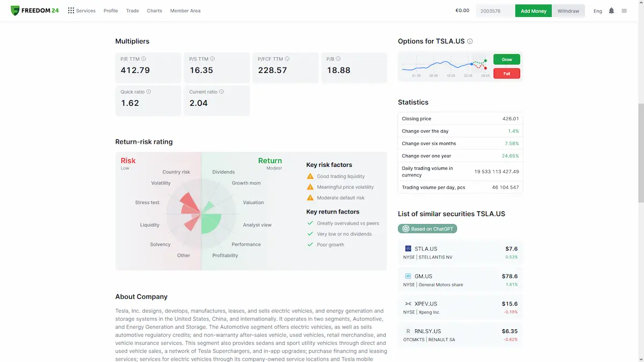Click the P/FCF TTM value 228.57
Image resolution: width=644 pixels, height=362 pixels.
tap(273, 70)
